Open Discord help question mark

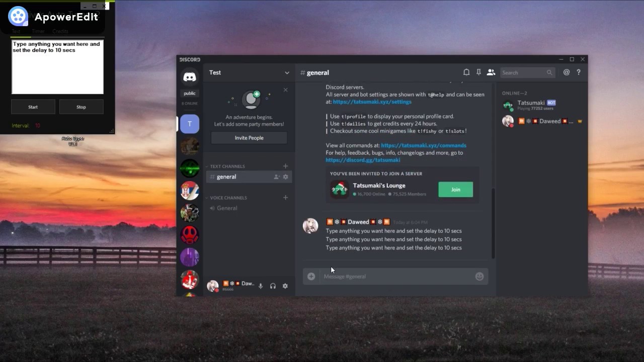click(579, 72)
